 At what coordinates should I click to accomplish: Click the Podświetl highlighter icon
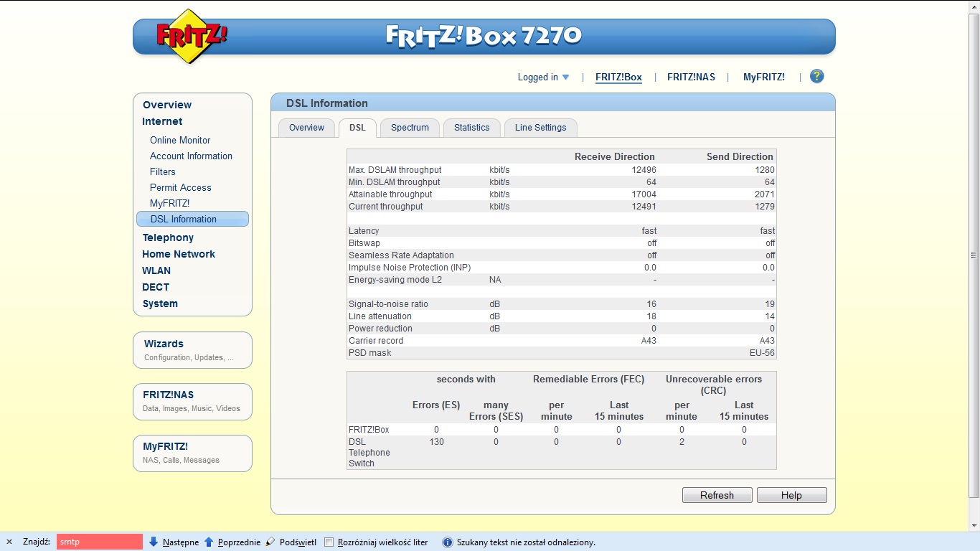(270, 542)
